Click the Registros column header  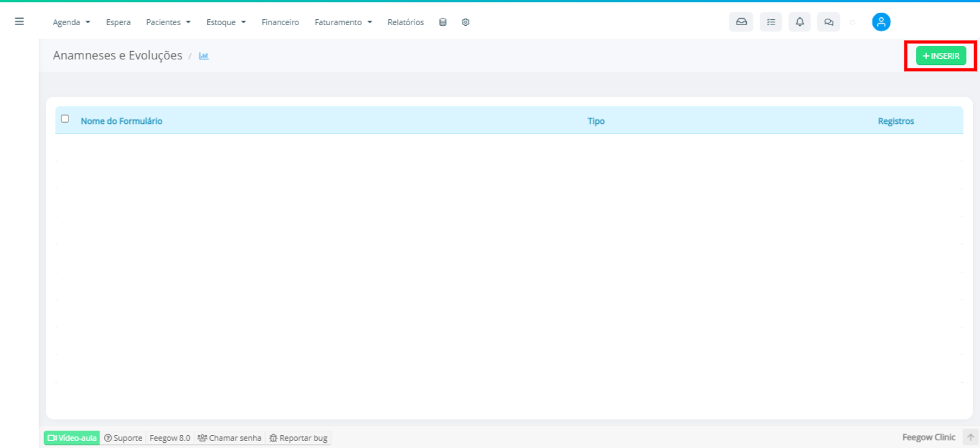[x=896, y=121]
